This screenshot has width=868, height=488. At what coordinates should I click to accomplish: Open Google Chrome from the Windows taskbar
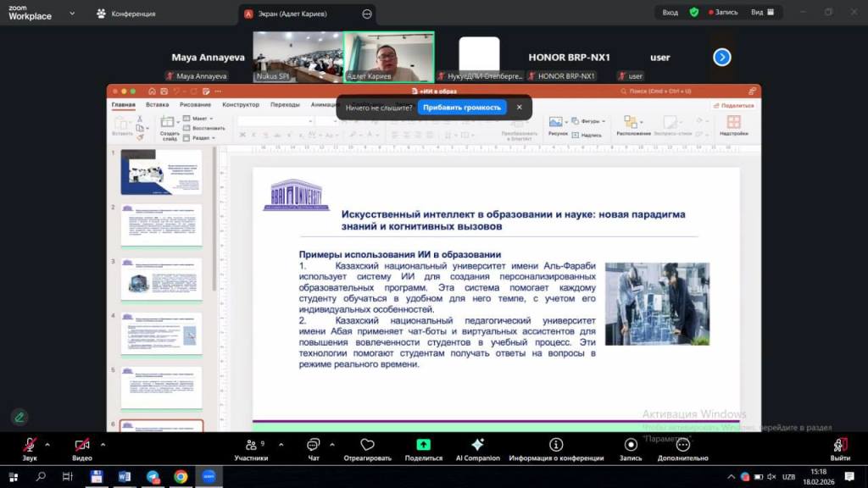181,477
